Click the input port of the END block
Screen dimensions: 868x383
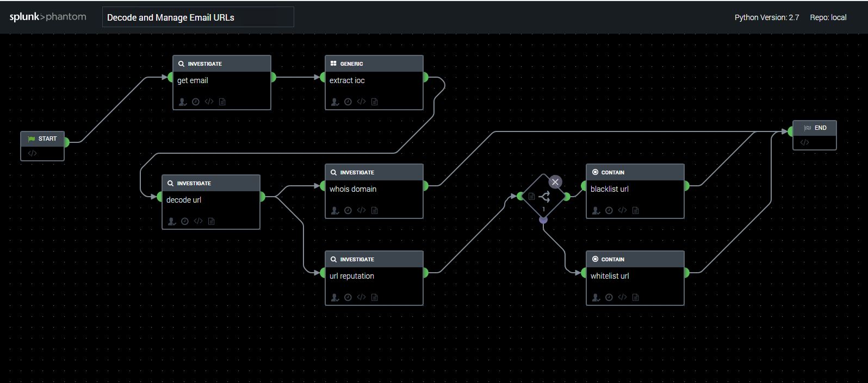(x=791, y=131)
